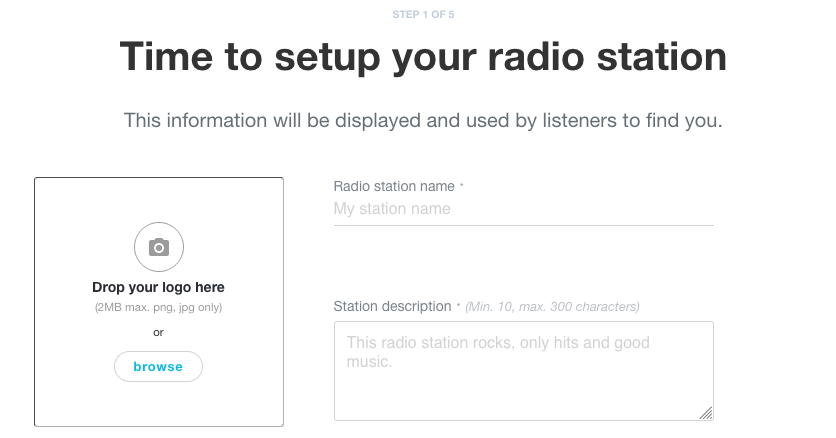This screenshot has width=836, height=438.
Task: Select the 'Station description' label
Action: pyautogui.click(x=392, y=306)
